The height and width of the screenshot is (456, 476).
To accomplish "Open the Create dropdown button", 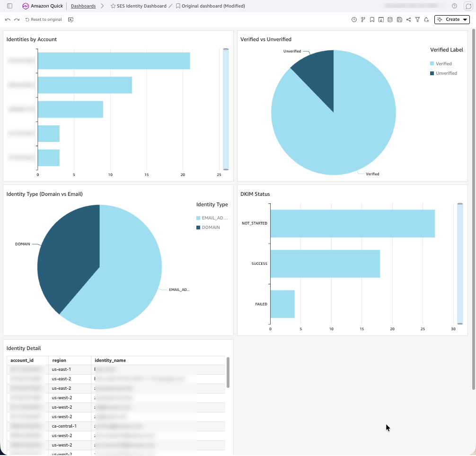I will click(452, 19).
